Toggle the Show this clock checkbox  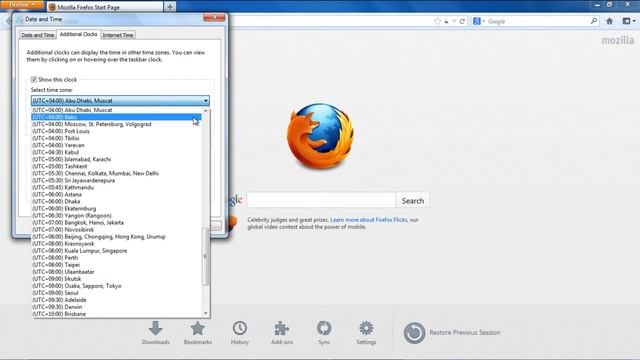34,80
